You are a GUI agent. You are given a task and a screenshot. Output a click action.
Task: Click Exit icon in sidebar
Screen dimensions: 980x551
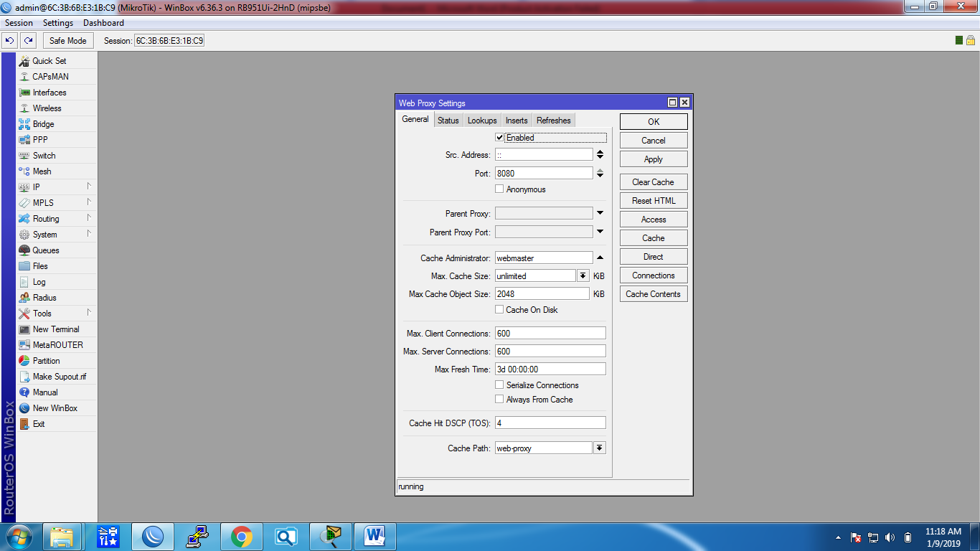pos(24,424)
